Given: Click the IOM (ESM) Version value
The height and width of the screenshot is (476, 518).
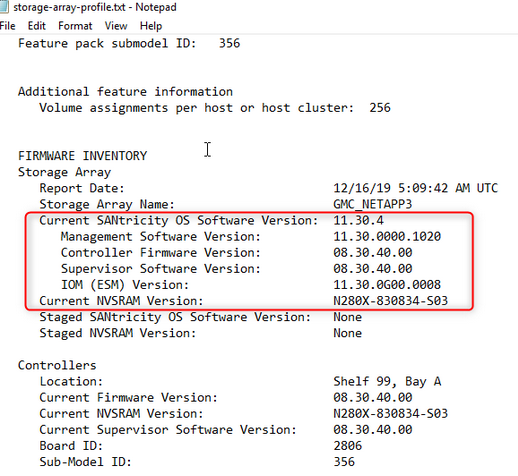Looking at the screenshot, I should click(387, 285).
